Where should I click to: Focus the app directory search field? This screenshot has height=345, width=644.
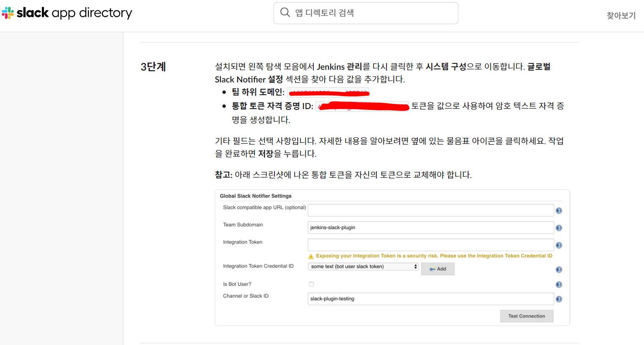[366, 13]
